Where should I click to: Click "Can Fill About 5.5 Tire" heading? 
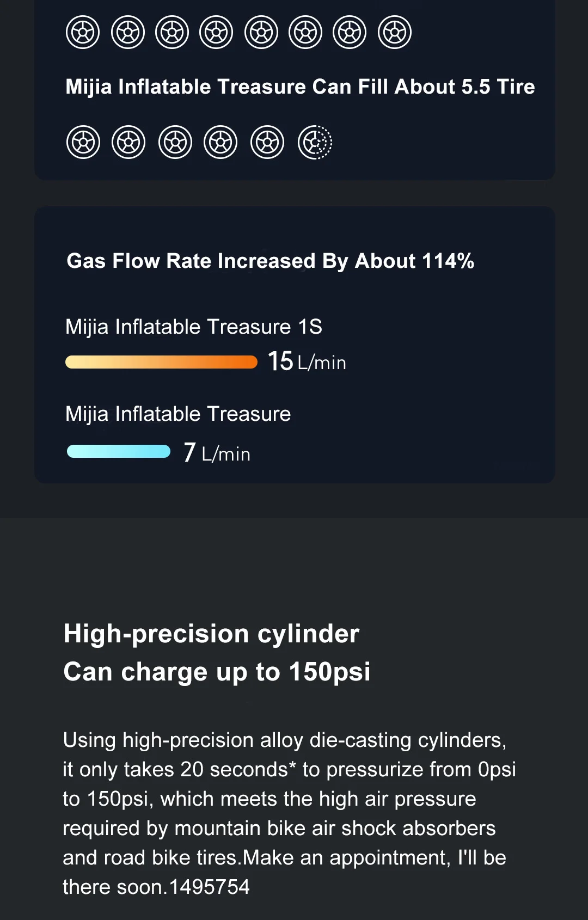[300, 87]
